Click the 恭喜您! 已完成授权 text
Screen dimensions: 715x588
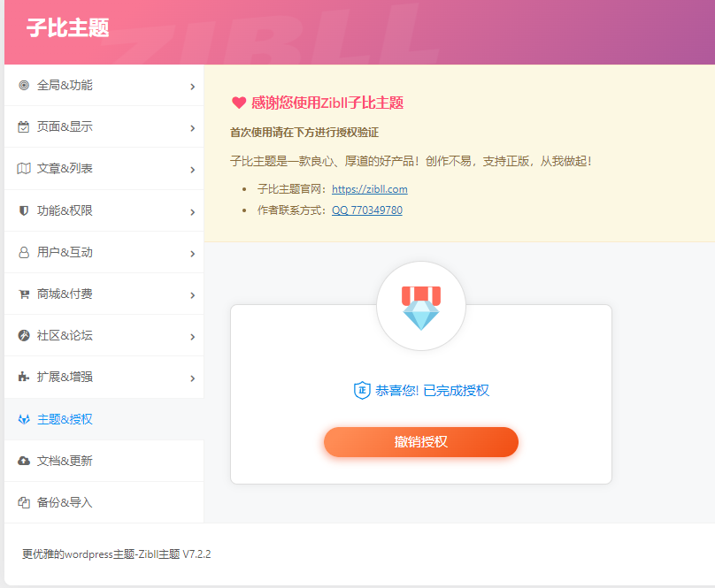[432, 391]
